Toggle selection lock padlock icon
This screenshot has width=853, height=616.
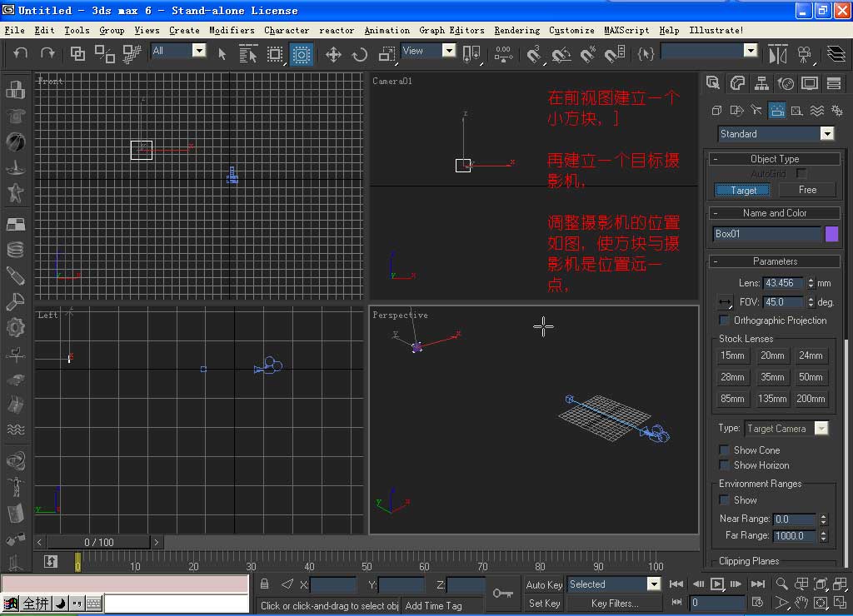pyautogui.click(x=264, y=584)
